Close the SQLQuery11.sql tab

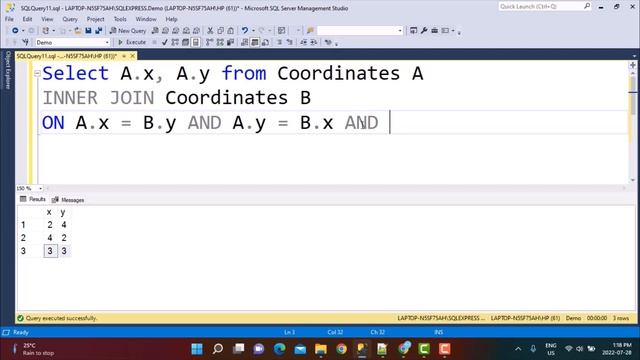pos(132,56)
